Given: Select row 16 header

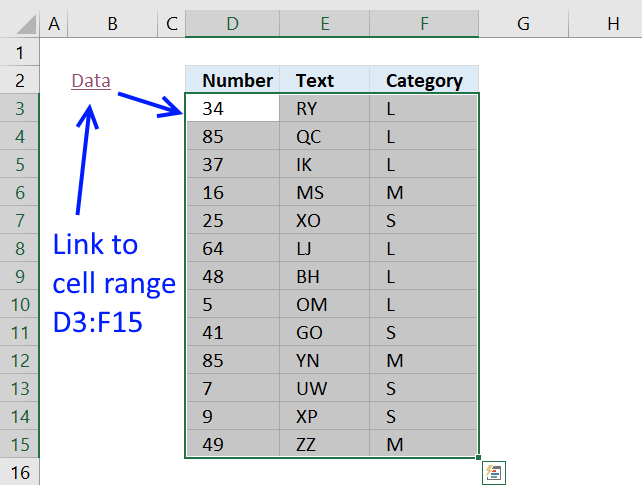Looking at the screenshot, I should [20, 472].
